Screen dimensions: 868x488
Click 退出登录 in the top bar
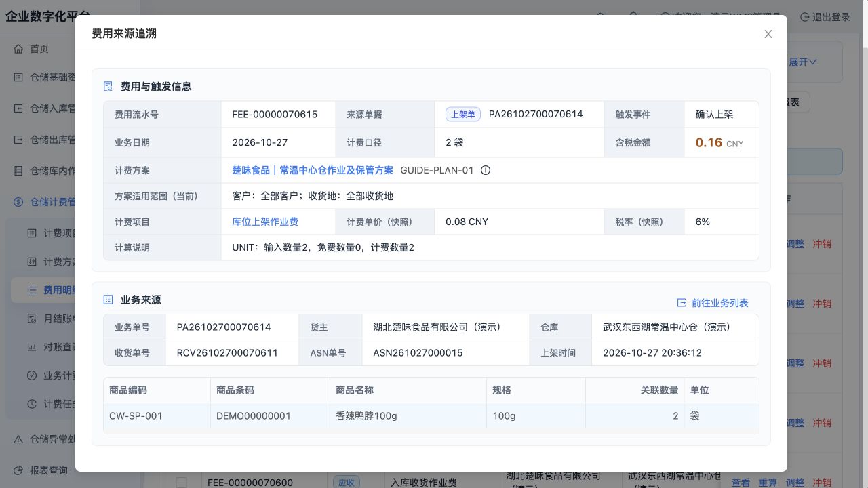coord(825,17)
